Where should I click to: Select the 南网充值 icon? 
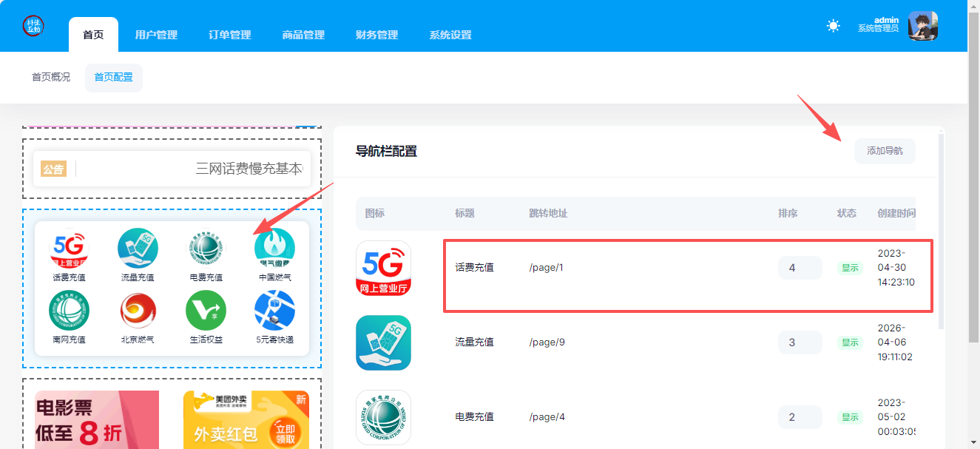pyautogui.click(x=68, y=311)
